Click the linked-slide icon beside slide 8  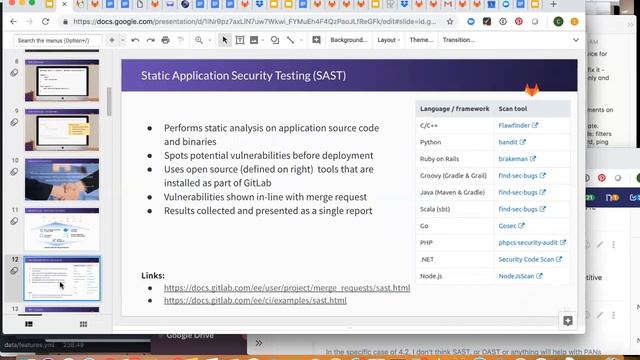click(14, 73)
